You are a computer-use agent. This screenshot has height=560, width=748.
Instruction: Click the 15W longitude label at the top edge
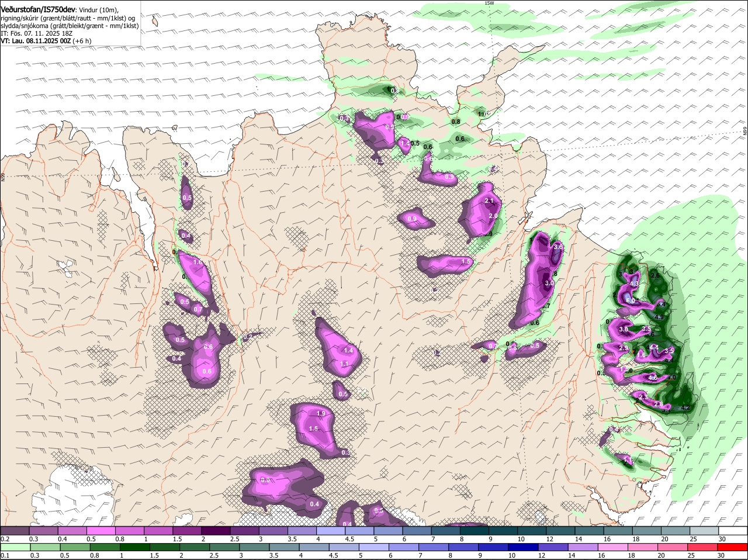coord(489,3)
